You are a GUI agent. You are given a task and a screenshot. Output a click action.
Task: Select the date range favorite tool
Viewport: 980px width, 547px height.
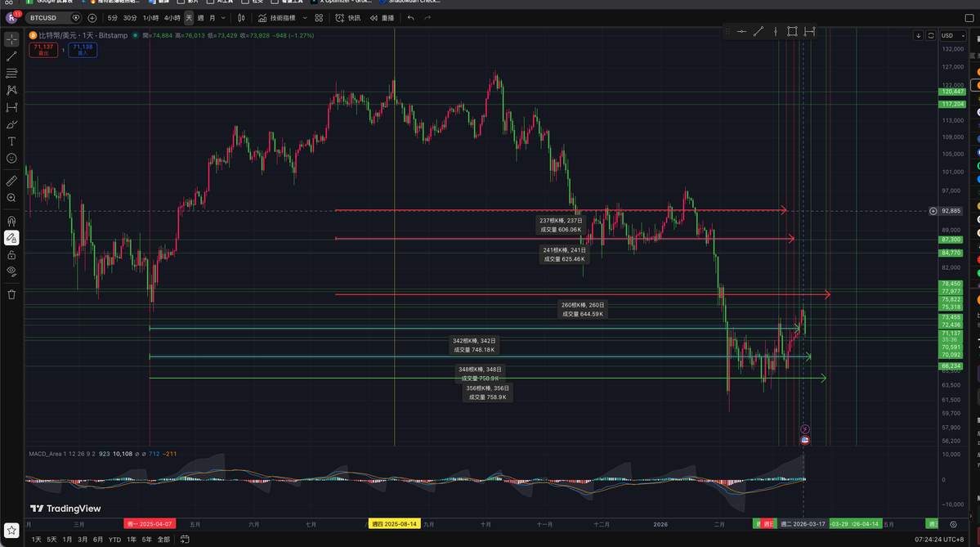pyautogui.click(x=809, y=31)
